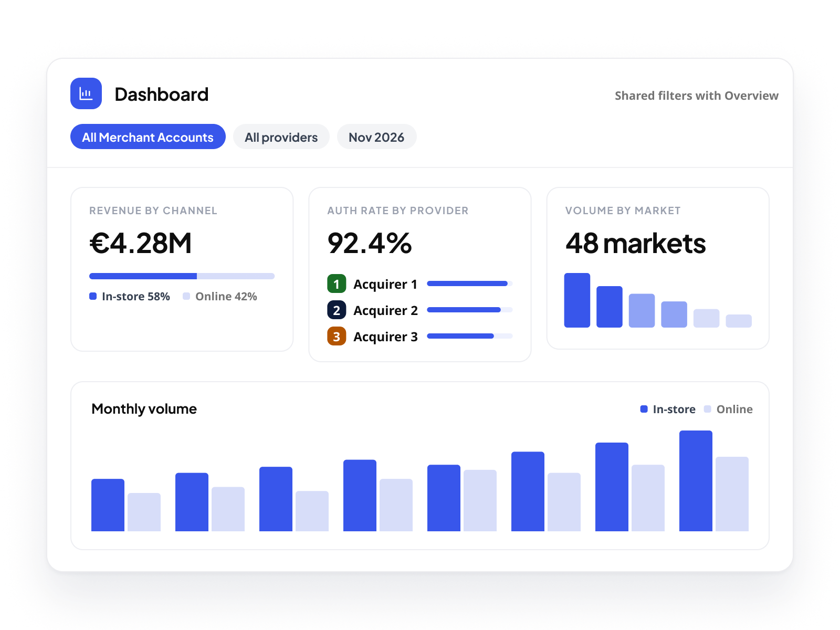Click the 48 markets heading
This screenshot has height=630, width=840.
click(x=635, y=243)
